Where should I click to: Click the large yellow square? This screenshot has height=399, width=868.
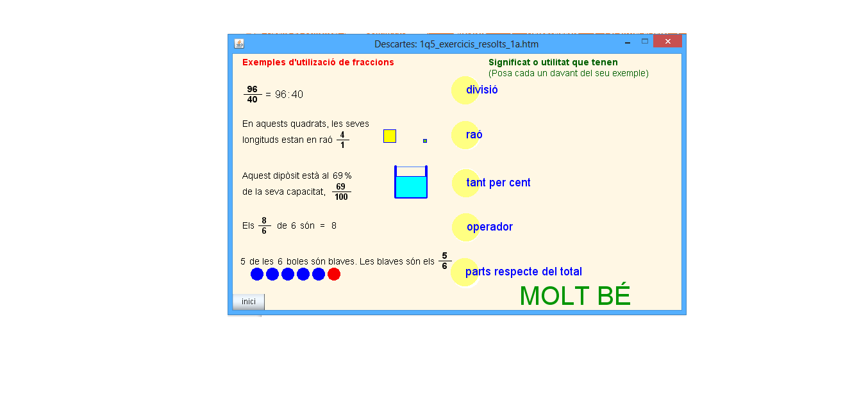point(390,136)
